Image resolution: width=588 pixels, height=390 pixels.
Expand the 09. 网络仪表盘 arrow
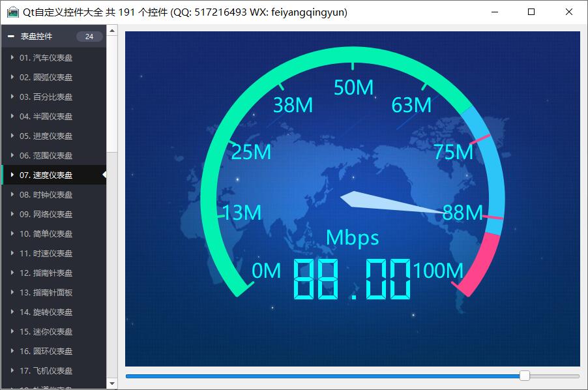12,214
